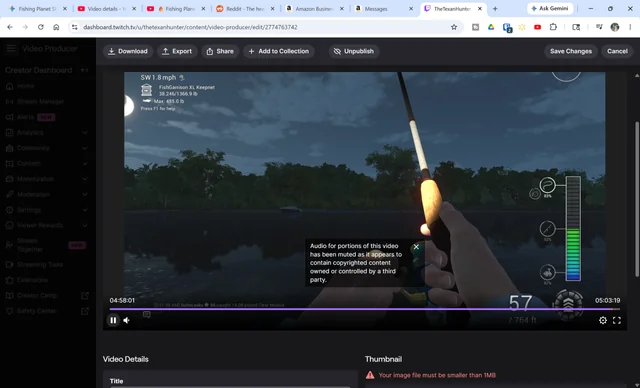640x388 pixels.
Task: Collapse the Creator Dashboard sidebar with the arrow icon
Action: [84, 70]
